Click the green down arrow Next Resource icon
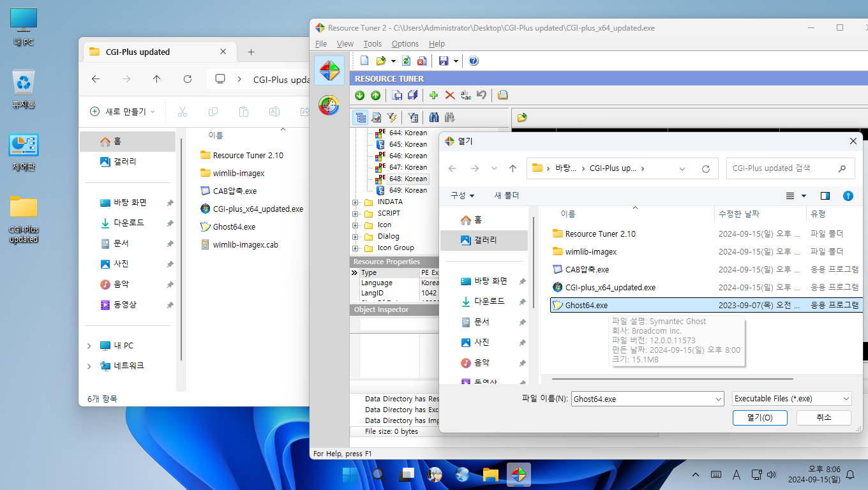The image size is (868, 490). 360,95
